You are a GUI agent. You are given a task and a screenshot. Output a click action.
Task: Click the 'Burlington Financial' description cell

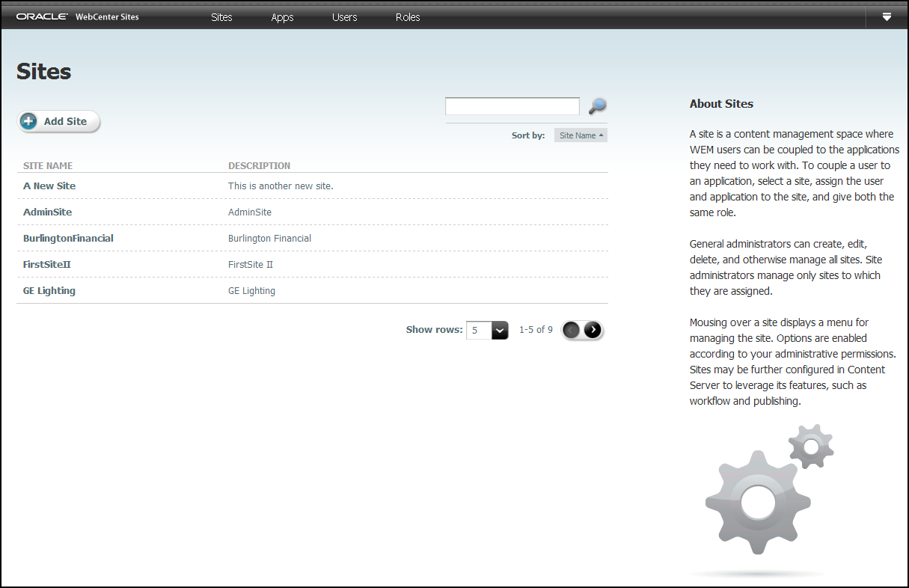[269, 238]
